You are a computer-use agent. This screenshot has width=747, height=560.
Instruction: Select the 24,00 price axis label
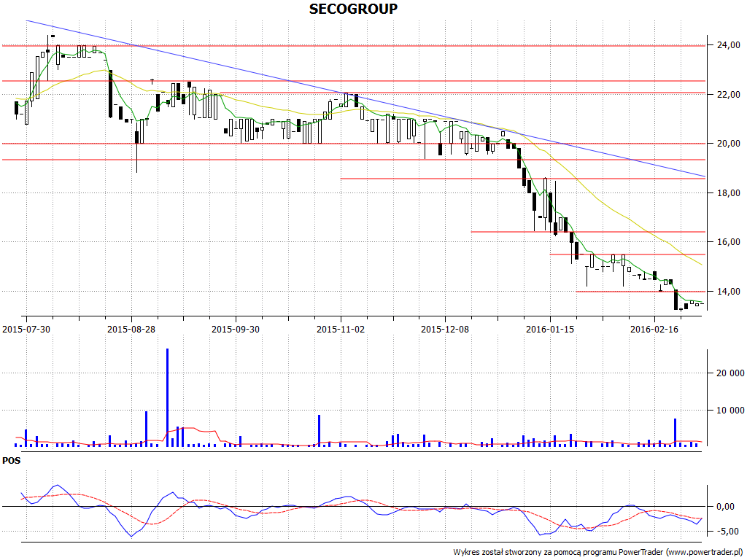pyautogui.click(x=729, y=45)
